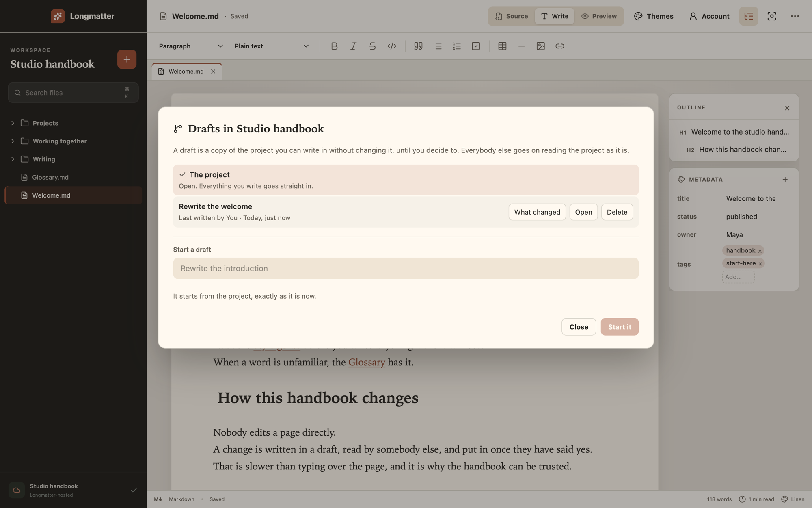Toggle italic formatting icon
This screenshot has height=508, width=812.
pos(353,46)
